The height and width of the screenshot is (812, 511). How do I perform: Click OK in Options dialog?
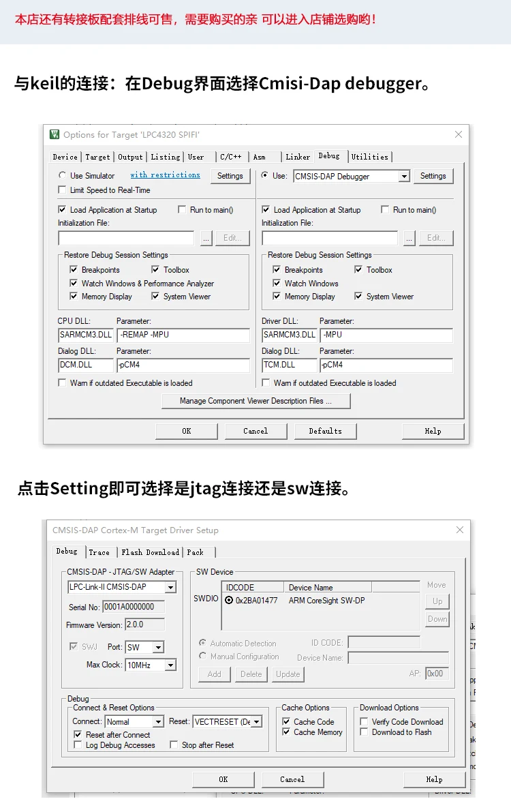click(x=187, y=431)
